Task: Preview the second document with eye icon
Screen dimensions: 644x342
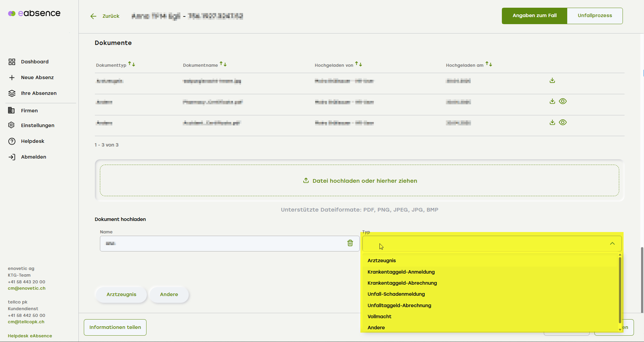Action: tap(563, 101)
